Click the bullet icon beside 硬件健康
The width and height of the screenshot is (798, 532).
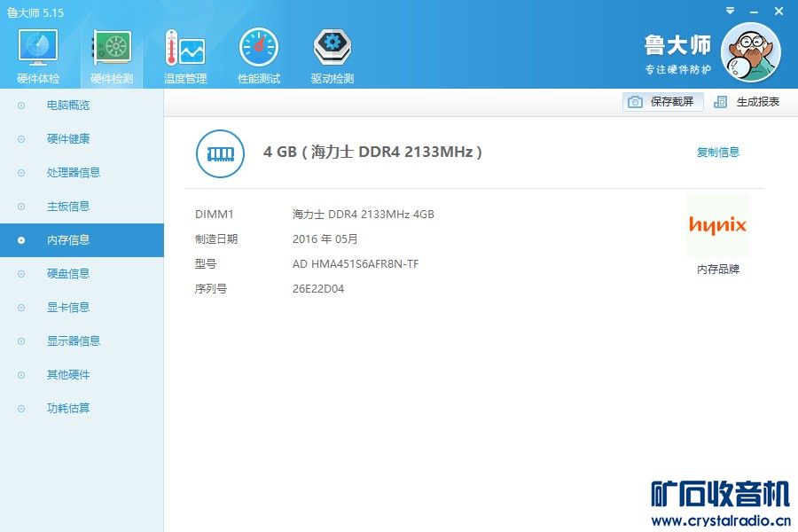21,139
